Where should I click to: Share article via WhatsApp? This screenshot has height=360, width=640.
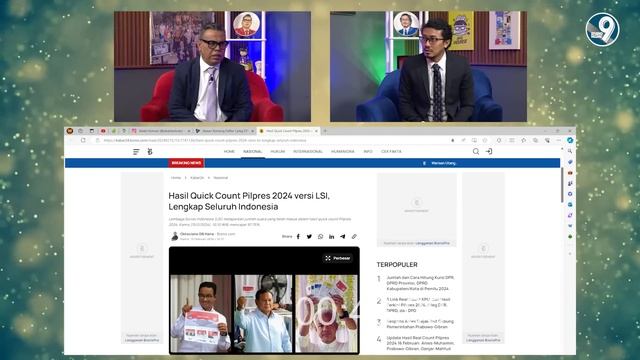(x=320, y=236)
